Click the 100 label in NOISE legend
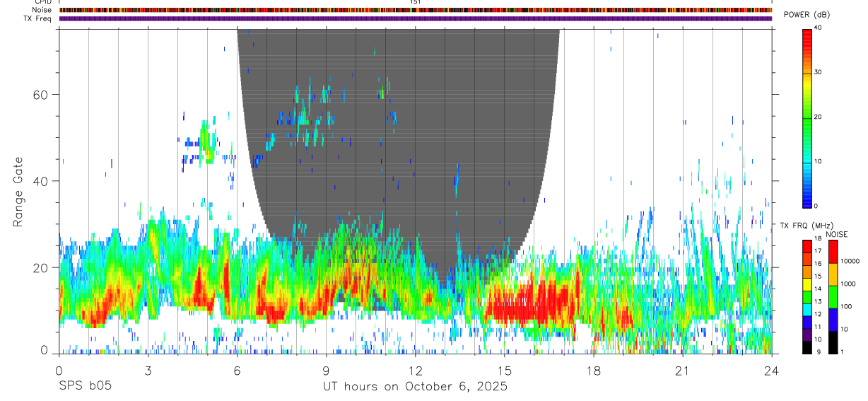This screenshot has width=868, height=401. [847, 306]
